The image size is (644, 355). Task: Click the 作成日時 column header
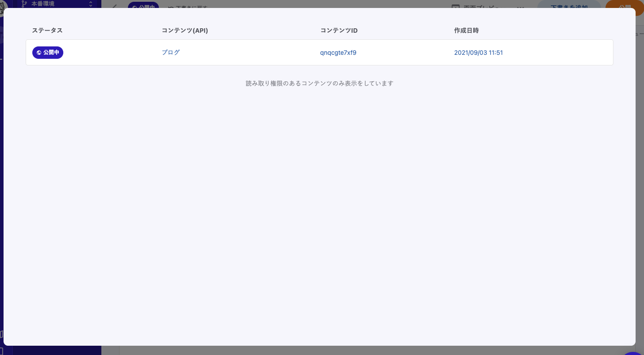coord(466,31)
